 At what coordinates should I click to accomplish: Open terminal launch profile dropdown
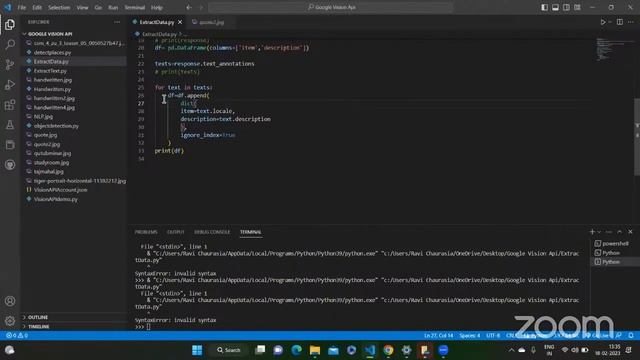click(x=599, y=232)
